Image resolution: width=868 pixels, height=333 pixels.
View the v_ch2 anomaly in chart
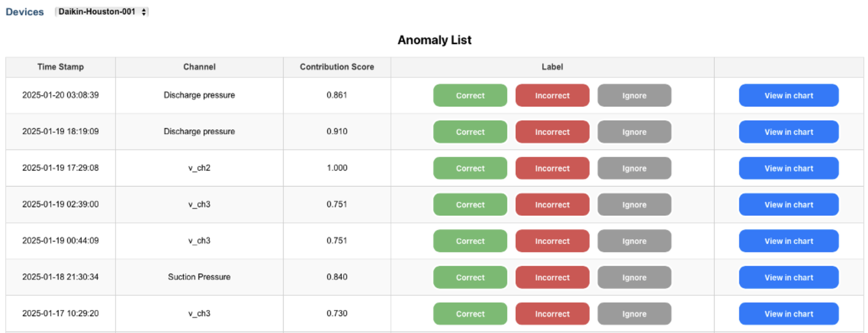[788, 168]
